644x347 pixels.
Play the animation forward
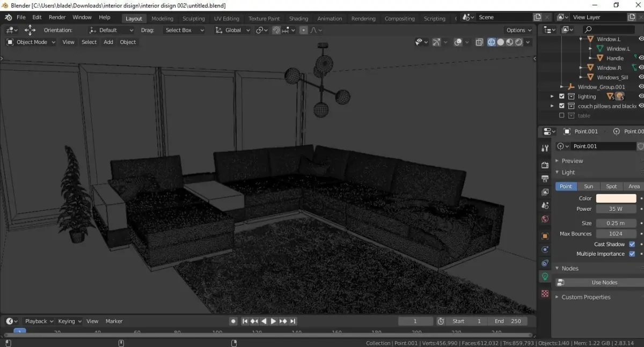pyautogui.click(x=273, y=321)
